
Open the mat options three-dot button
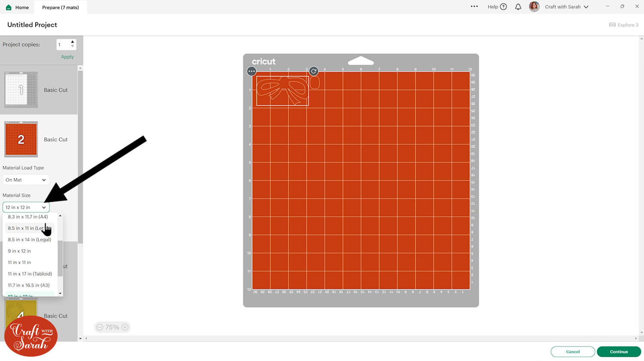[252, 71]
